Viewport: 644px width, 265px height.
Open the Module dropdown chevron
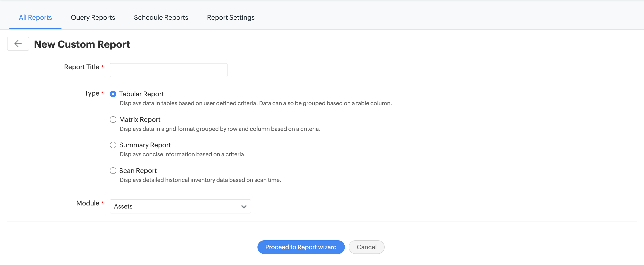pos(244,207)
